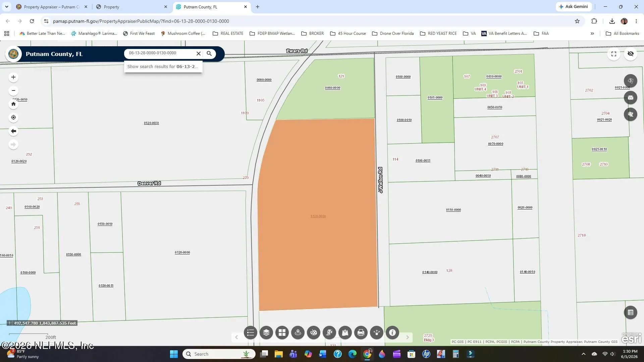This screenshot has height=362, width=644.
Task: Toggle the crossed-eye visibility button
Action: (x=631, y=54)
